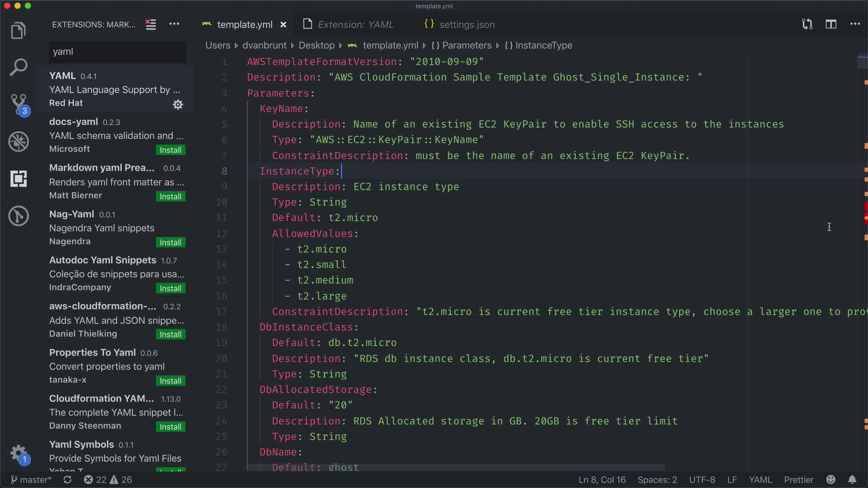Open the Debug view icon
Viewport: 868px width, 488px height.
[19, 141]
